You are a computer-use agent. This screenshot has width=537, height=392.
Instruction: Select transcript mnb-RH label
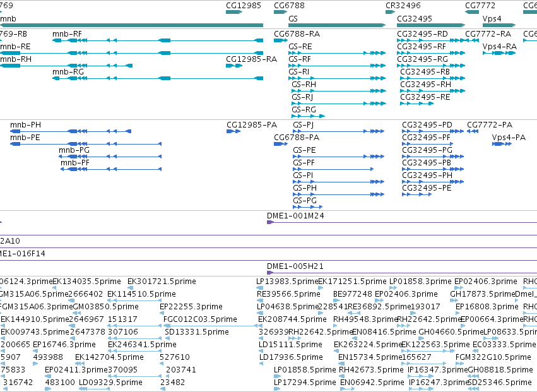coord(16,59)
